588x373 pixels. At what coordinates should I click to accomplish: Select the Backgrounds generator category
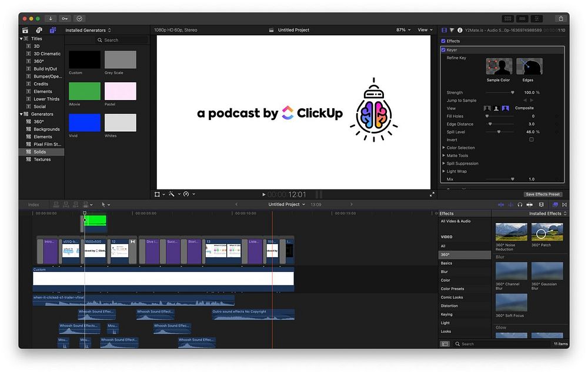pyautogui.click(x=46, y=129)
